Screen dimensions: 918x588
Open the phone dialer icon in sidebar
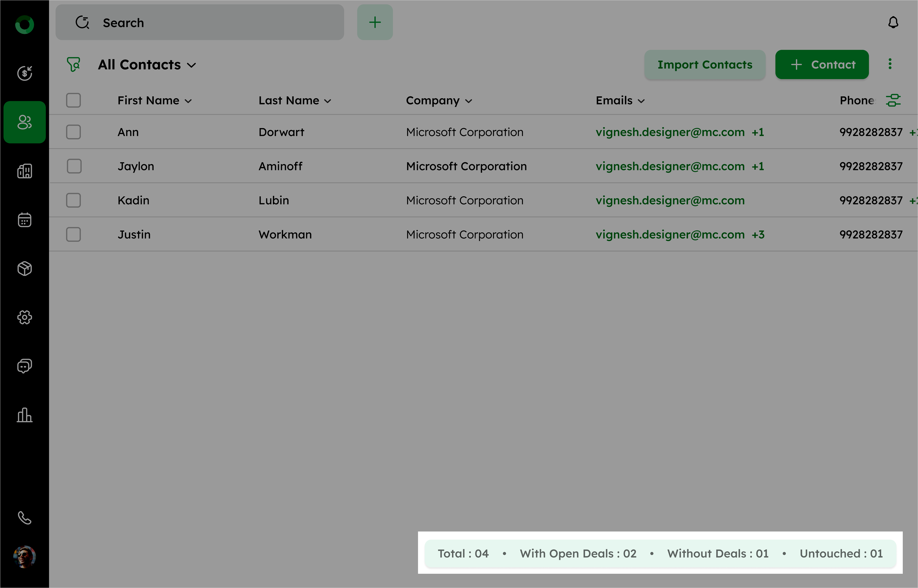[x=24, y=518]
